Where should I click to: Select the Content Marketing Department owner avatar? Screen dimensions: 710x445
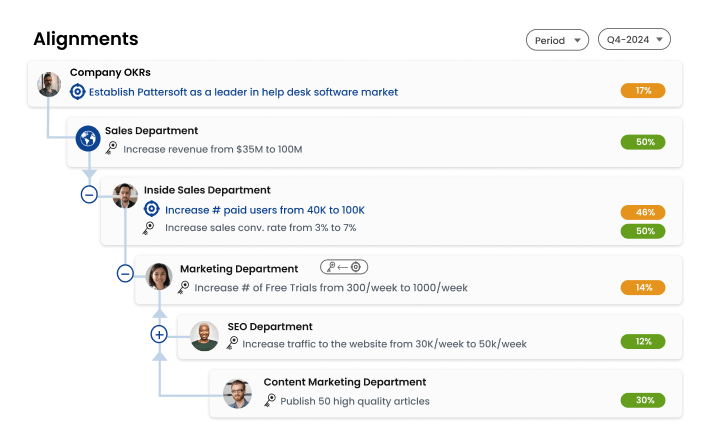(237, 393)
